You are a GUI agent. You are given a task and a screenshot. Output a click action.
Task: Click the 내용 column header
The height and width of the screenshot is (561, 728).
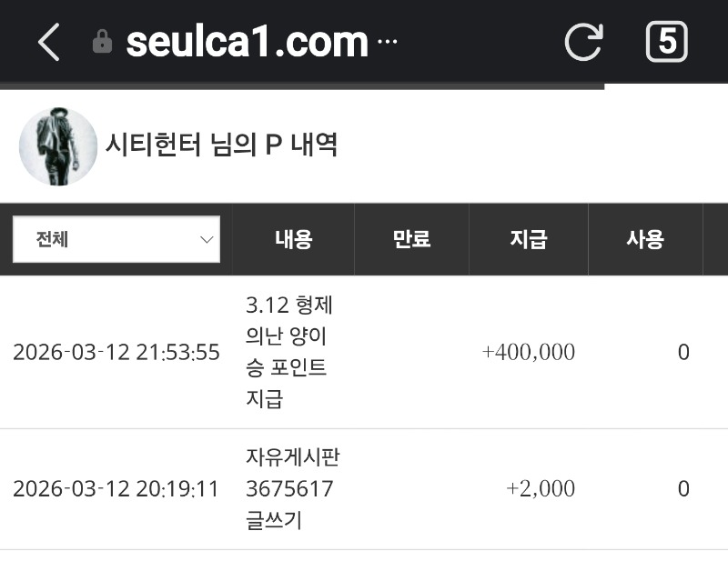click(293, 240)
